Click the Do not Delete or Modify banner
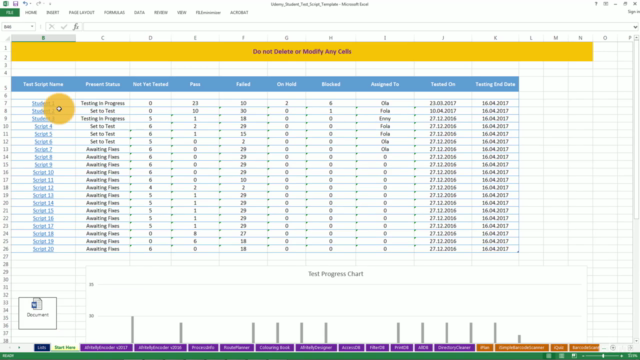The height and width of the screenshot is (360, 640). (x=302, y=51)
